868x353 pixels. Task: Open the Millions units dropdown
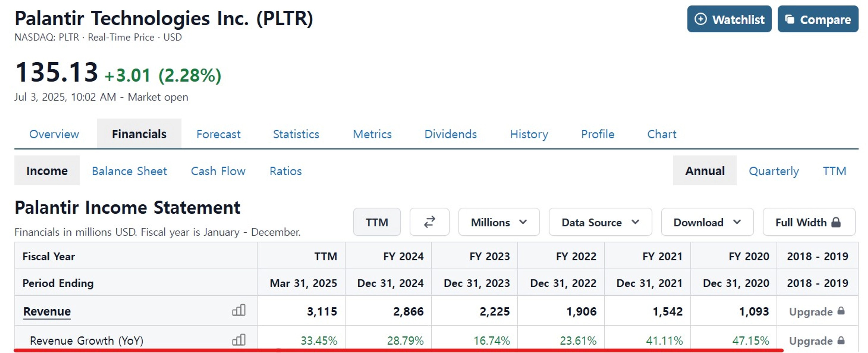click(x=499, y=222)
